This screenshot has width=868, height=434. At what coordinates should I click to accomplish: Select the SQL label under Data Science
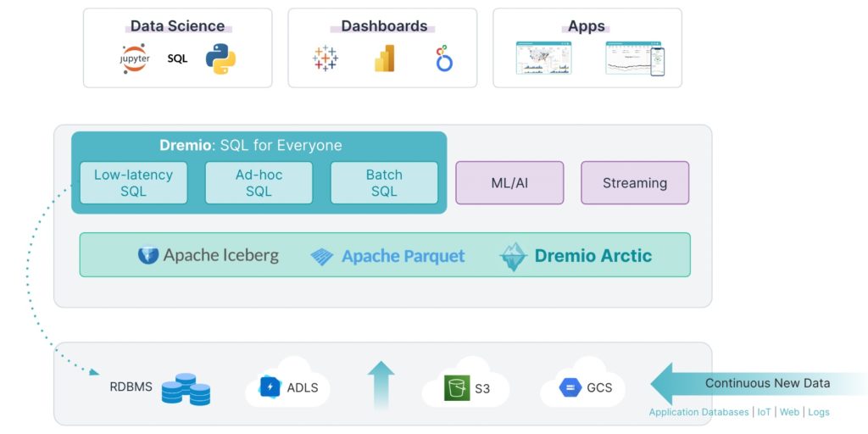tap(178, 58)
